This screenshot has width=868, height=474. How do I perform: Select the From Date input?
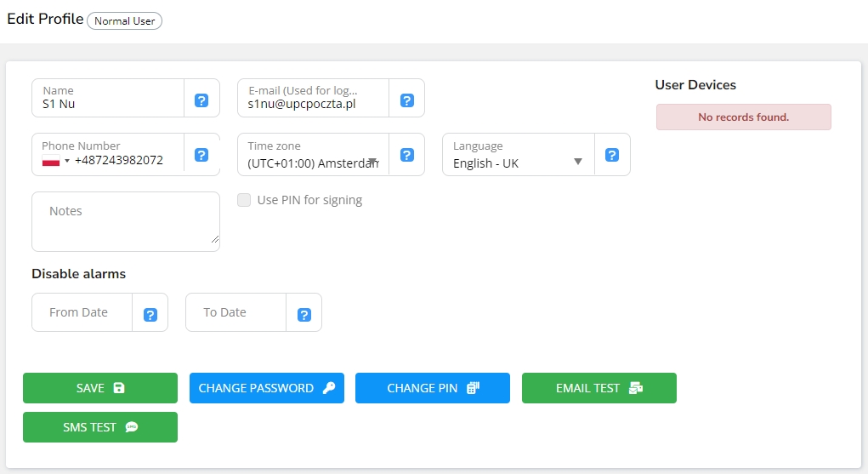pos(82,312)
